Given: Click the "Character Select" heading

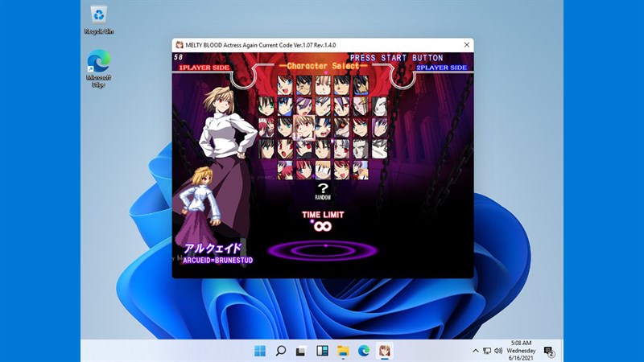Looking at the screenshot, I should 323,66.
